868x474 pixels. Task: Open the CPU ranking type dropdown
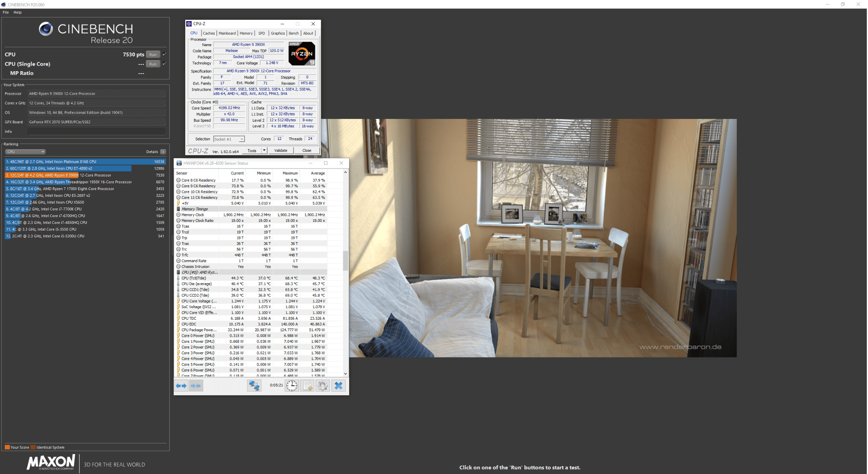tap(25, 152)
